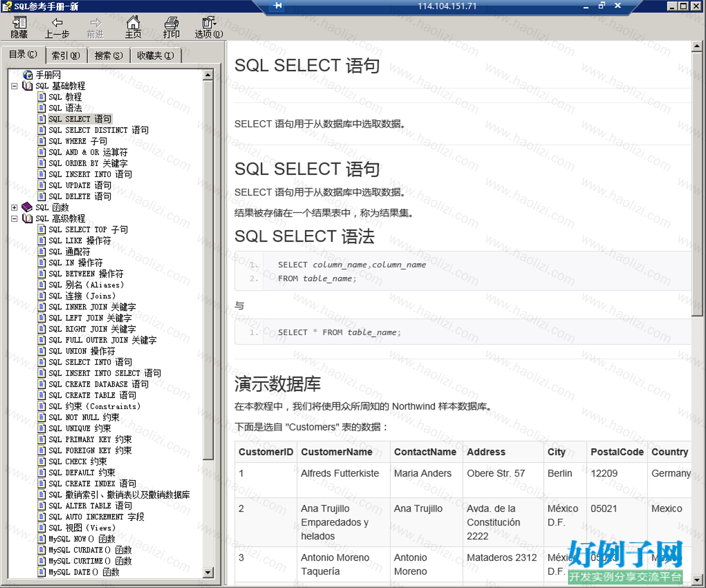Click the page icon next to SQL UPDATE 语句
Image resolution: width=706 pixels, height=588 pixels.
42,185
